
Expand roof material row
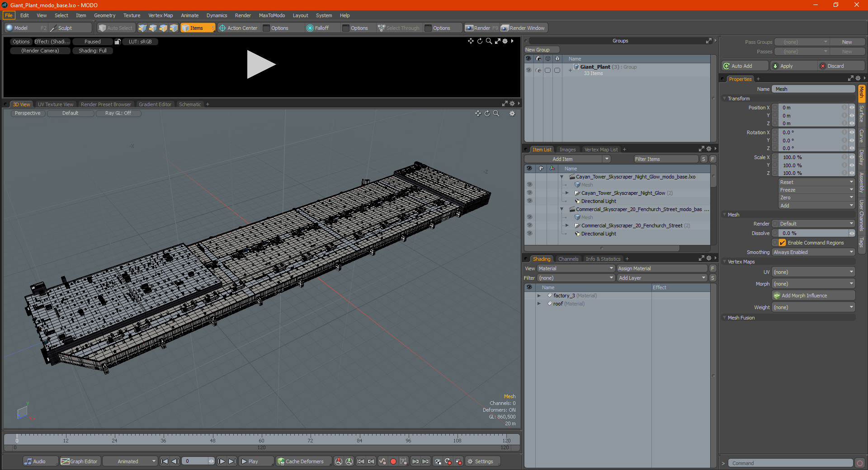pos(539,304)
